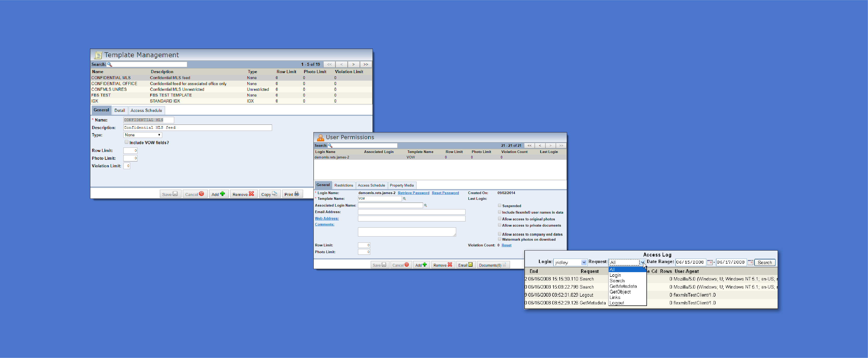The width and height of the screenshot is (868, 358).
Task: Click Documents(0) in User Permissions
Action: click(x=493, y=265)
